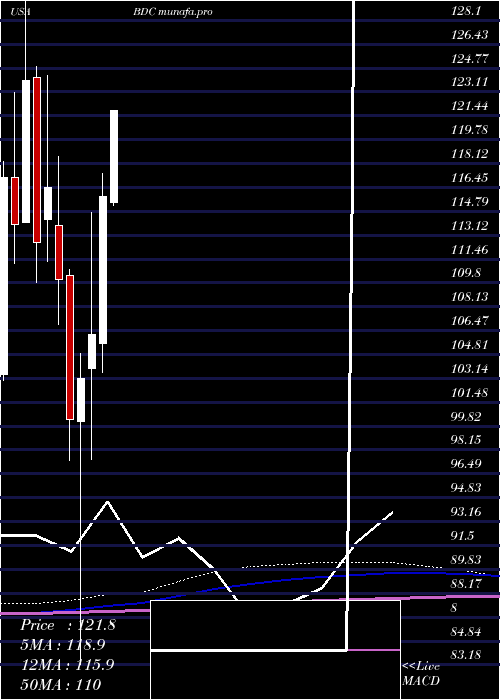Click the 113.12 price axis label
Image resolution: width=500 pixels, height=700 pixels.
pyautogui.click(x=470, y=225)
